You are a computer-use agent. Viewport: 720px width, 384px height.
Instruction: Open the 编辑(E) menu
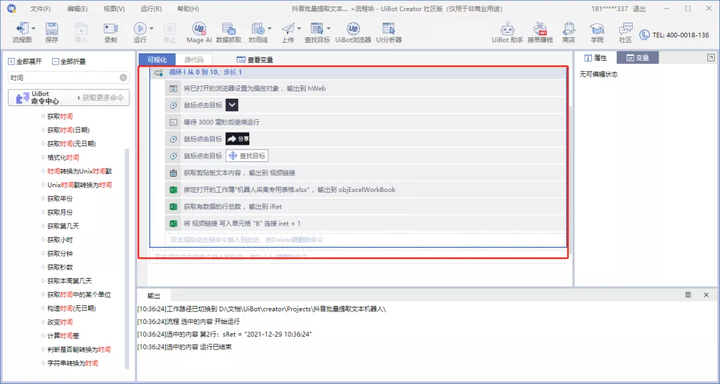[x=77, y=9]
